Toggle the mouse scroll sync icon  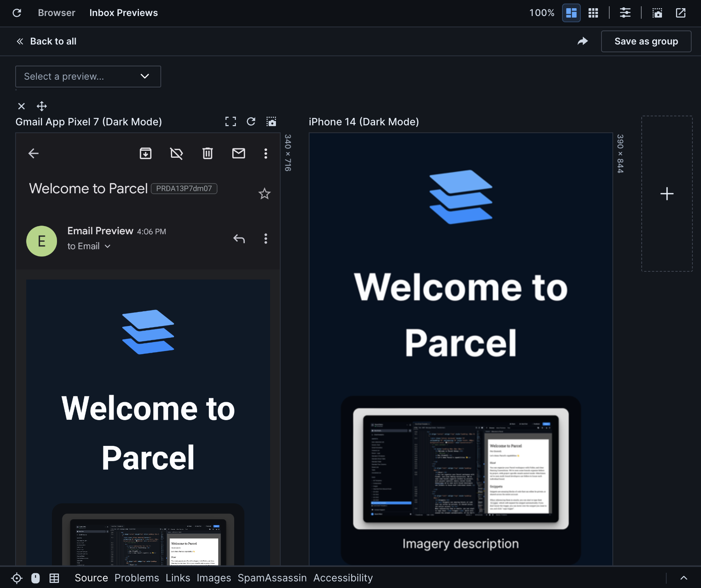point(36,578)
